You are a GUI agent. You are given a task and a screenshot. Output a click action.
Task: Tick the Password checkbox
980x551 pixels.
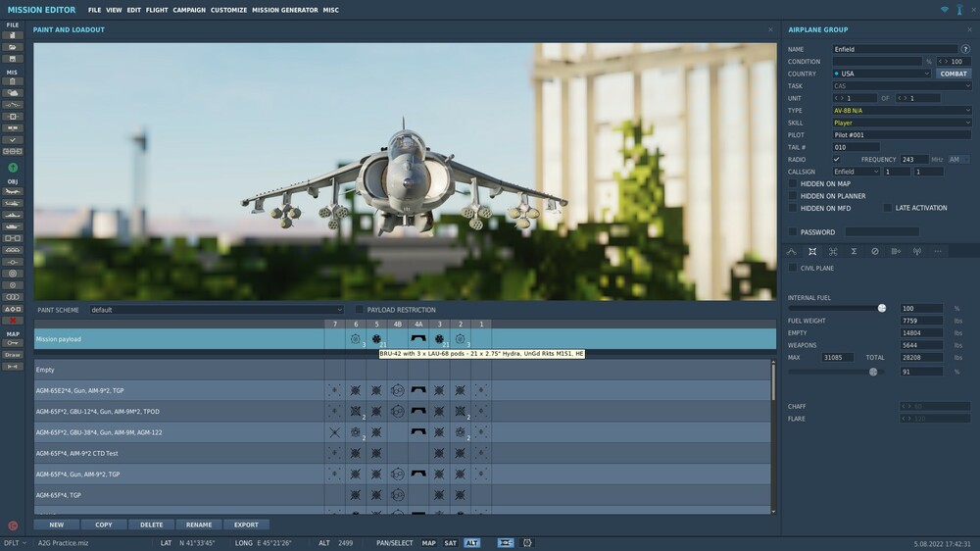point(793,232)
